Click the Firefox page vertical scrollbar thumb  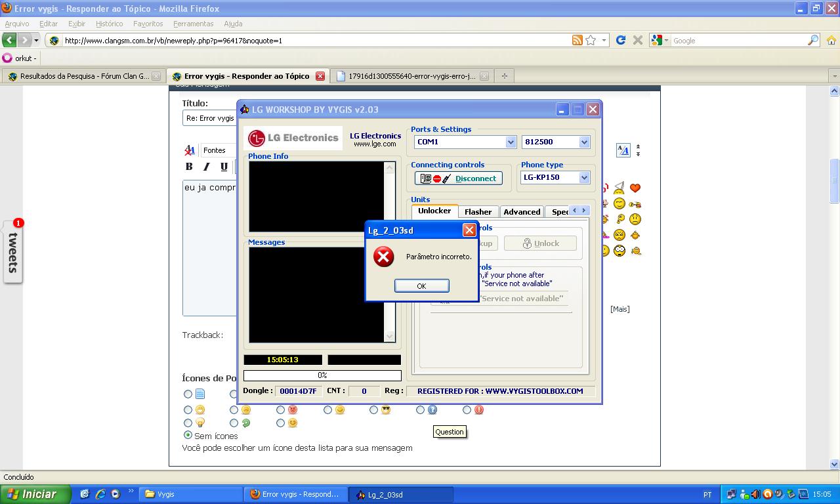coord(835,180)
